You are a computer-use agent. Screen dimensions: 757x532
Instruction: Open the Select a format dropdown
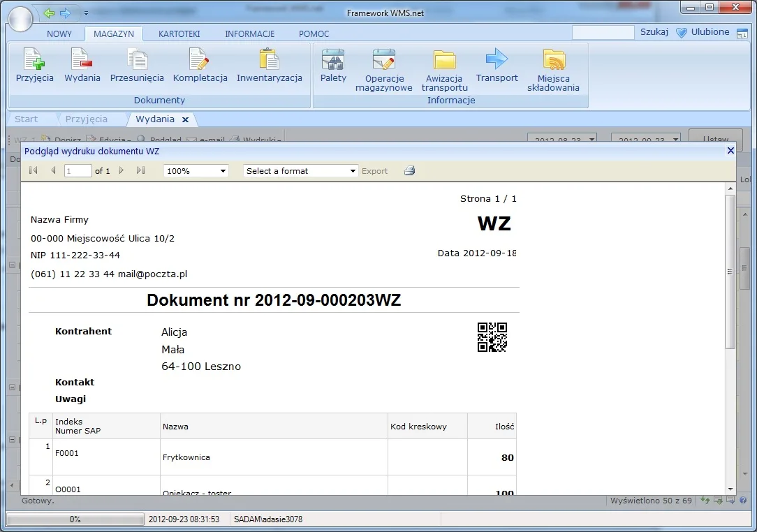point(301,171)
